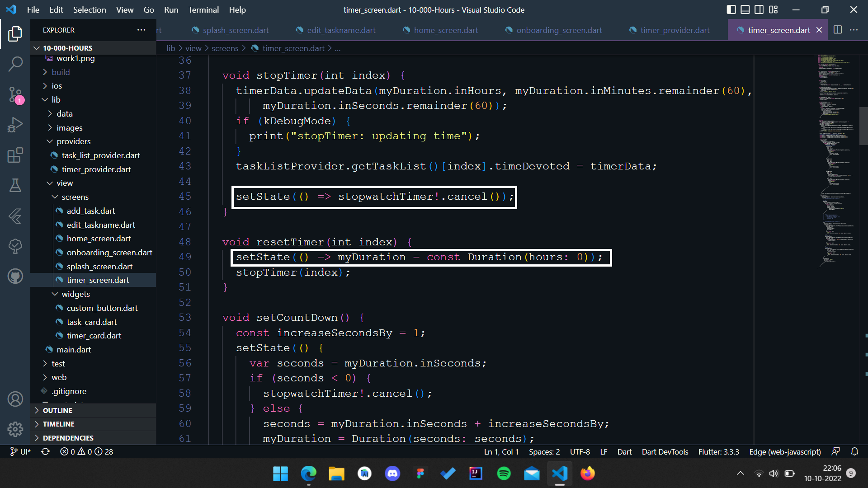Switch to the home_screen.dart tab
Screen dimensions: 868x488
[445, 30]
